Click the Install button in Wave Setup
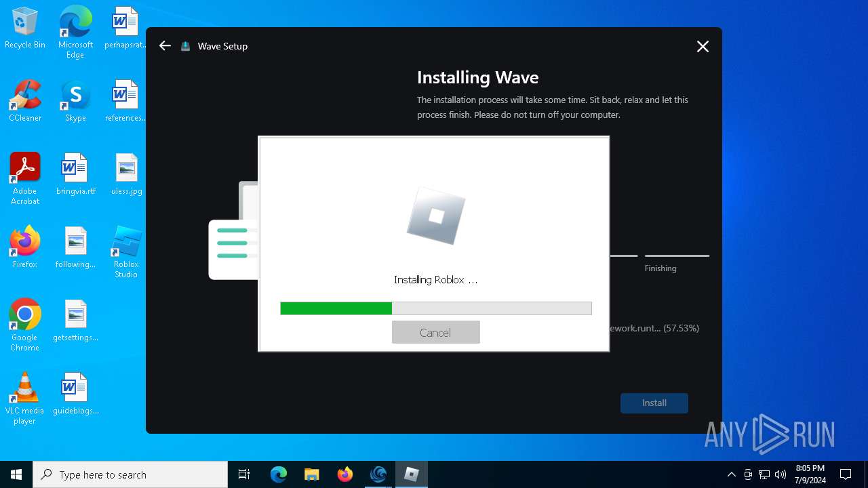This screenshot has width=868, height=488. (654, 403)
